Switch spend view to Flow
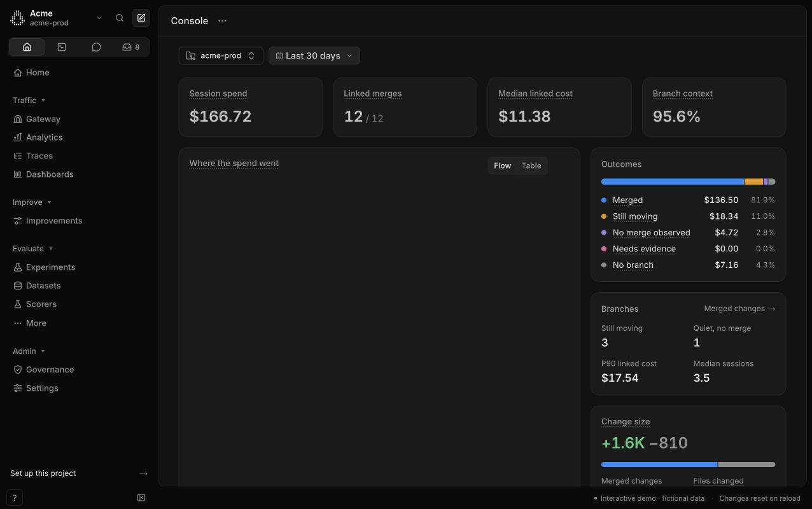The image size is (812, 509). (502, 165)
